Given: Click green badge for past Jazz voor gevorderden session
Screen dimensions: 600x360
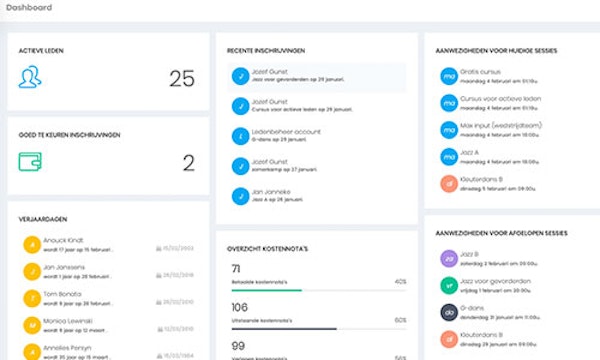Looking at the screenshot, I should click(449, 285).
